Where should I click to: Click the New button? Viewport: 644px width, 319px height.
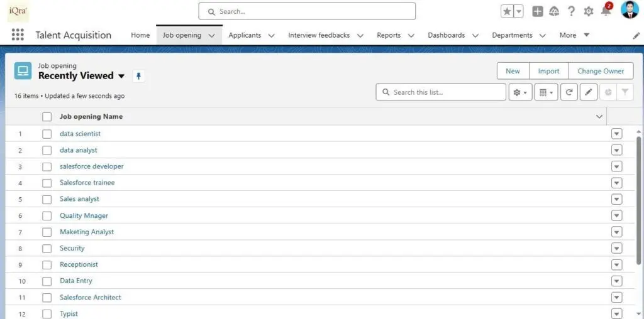tap(513, 71)
